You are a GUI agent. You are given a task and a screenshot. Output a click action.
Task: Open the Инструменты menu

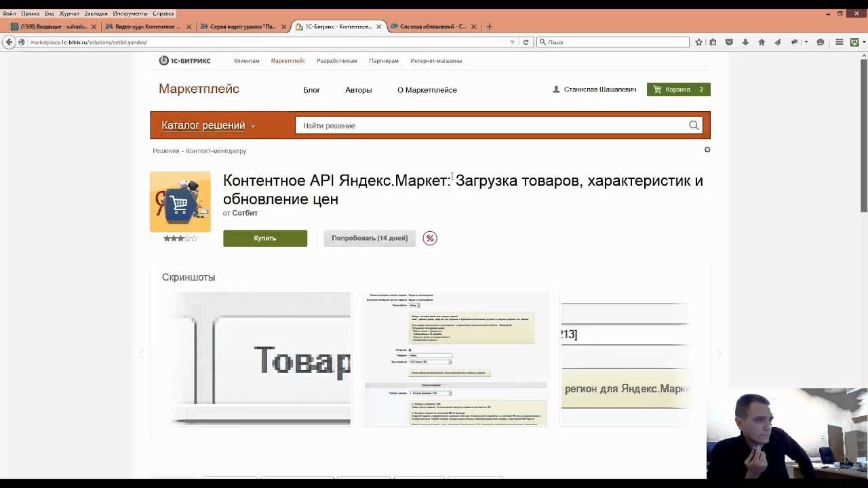(x=130, y=14)
